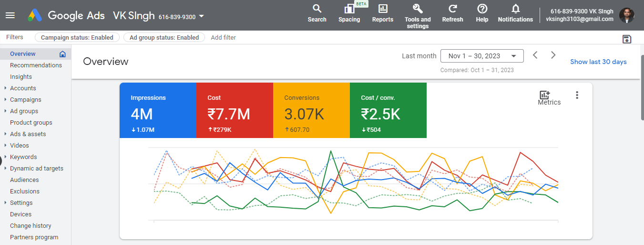
Task: Toggle the Campaign status: Enabled filter
Action: [x=77, y=37]
